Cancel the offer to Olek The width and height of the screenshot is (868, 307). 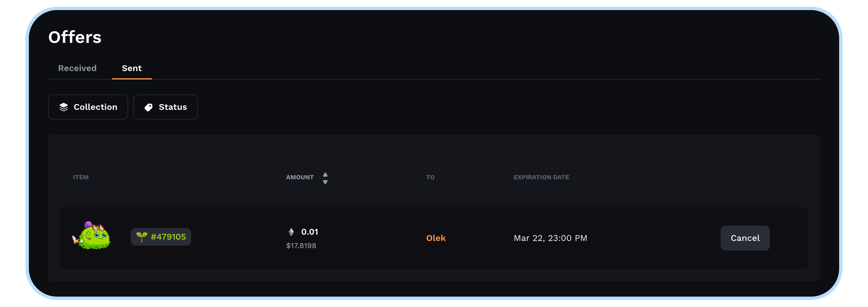coord(745,238)
